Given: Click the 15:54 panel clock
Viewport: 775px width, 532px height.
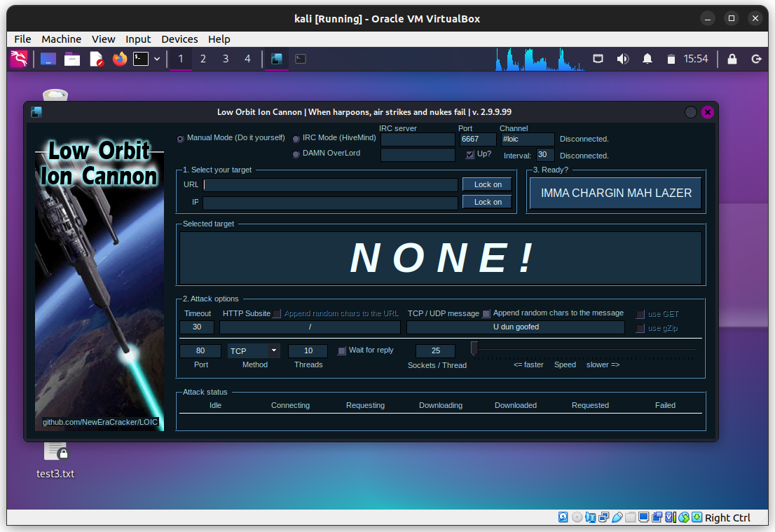Looking at the screenshot, I should (x=695, y=59).
